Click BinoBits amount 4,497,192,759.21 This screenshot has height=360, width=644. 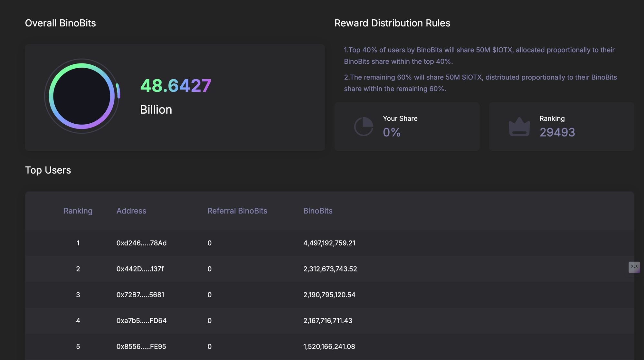[329, 243]
